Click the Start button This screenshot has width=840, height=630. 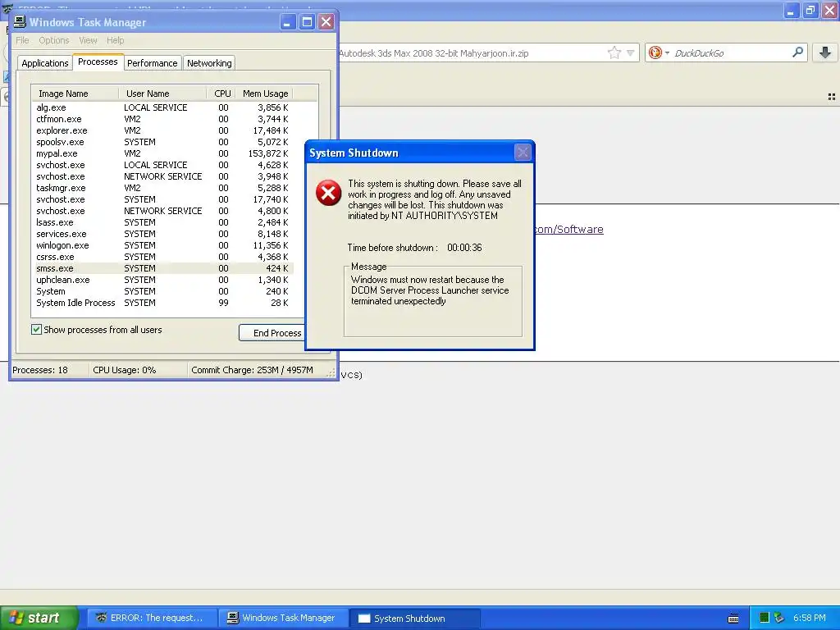tap(38, 618)
